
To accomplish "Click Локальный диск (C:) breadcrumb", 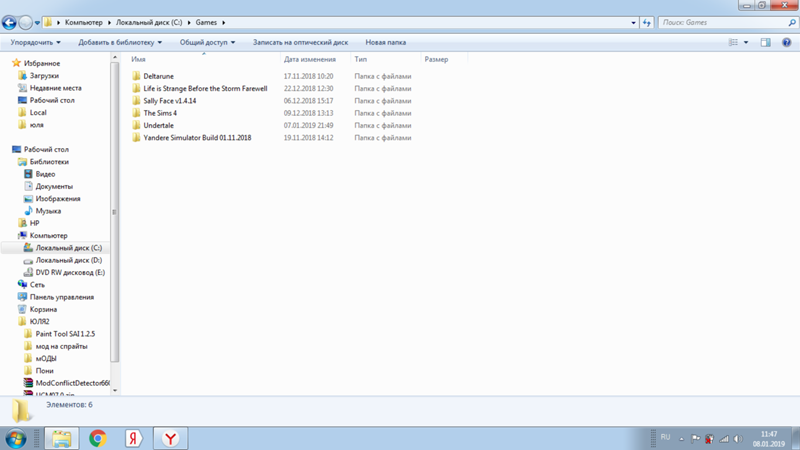I will click(148, 22).
